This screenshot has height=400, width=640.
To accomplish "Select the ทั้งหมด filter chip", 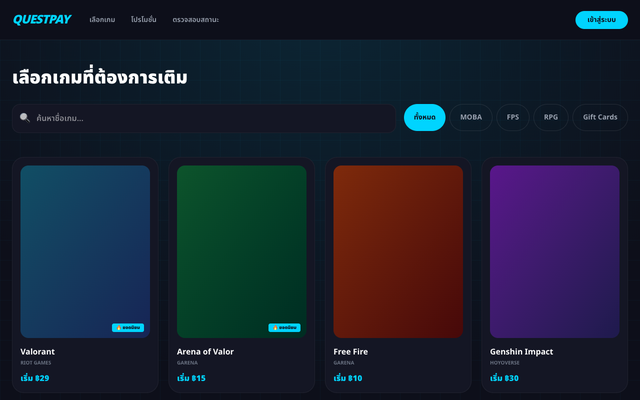I will tap(424, 117).
